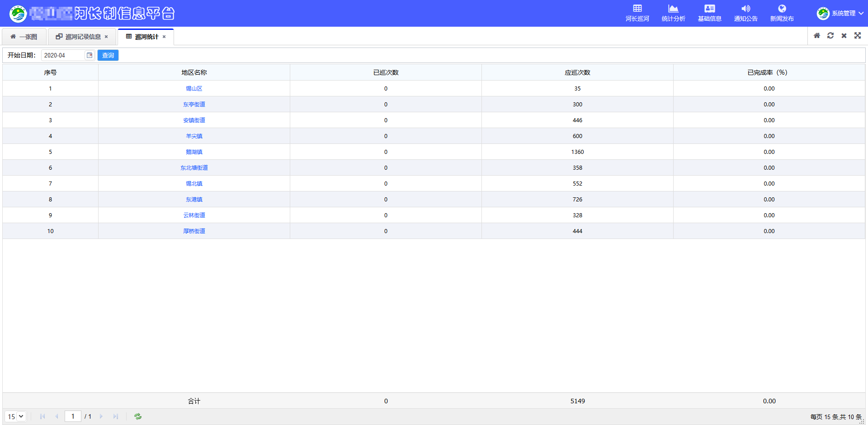The width and height of the screenshot is (868, 425).
Task: Open the date picker calendar icon
Action: [x=90, y=55]
